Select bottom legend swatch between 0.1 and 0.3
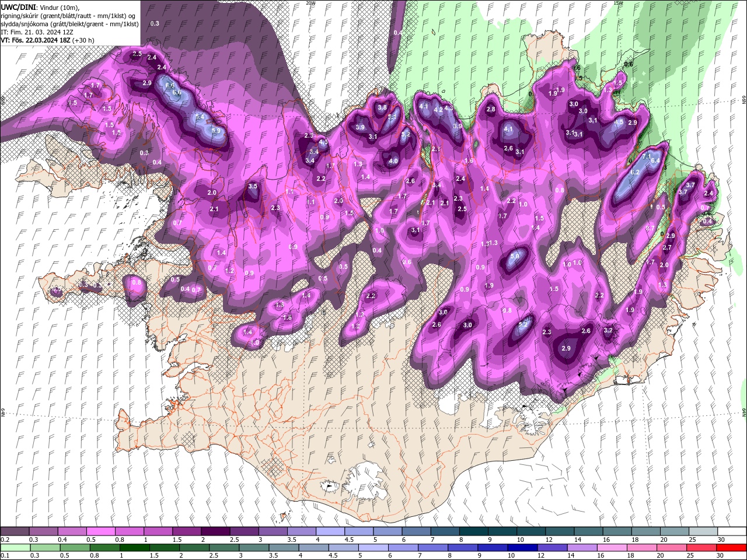This screenshot has width=747, height=560. (x=15, y=548)
